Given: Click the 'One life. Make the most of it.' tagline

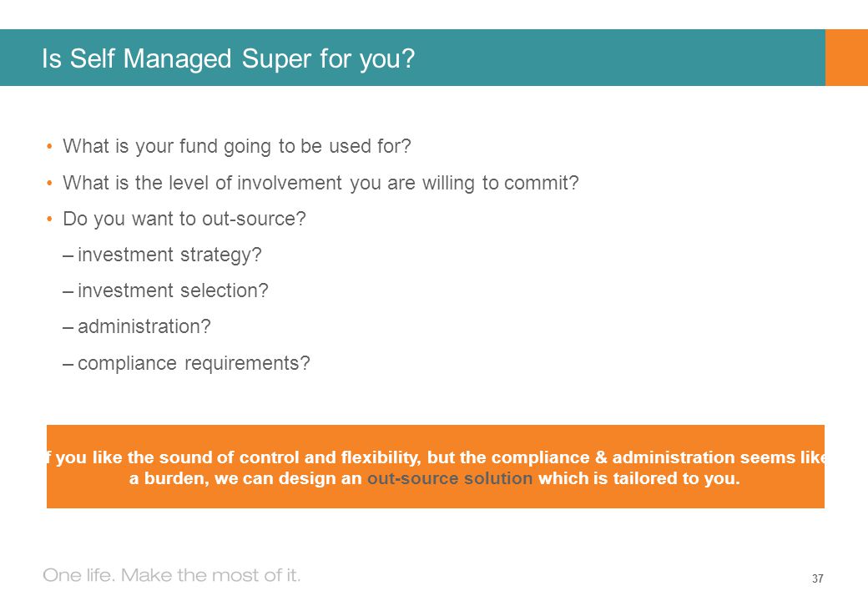Looking at the screenshot, I should pos(172,576).
